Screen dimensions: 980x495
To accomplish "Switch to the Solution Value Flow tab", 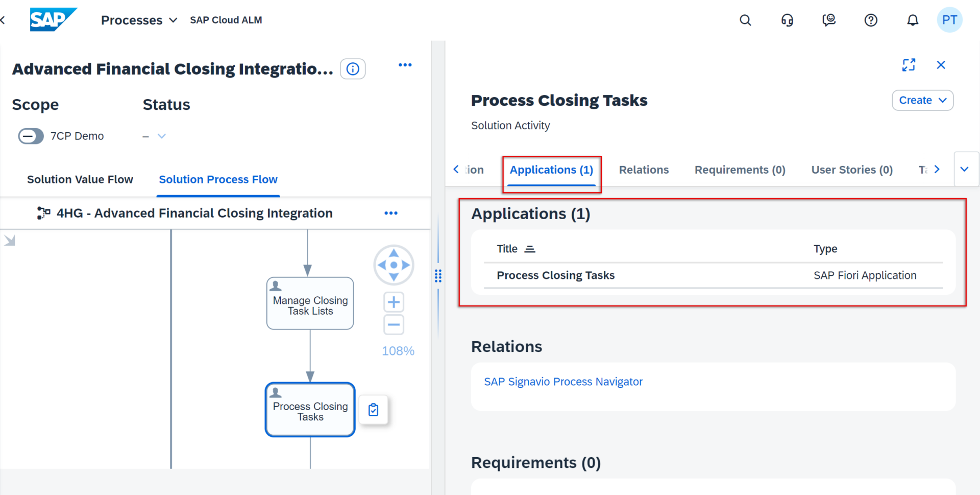I will [x=80, y=180].
